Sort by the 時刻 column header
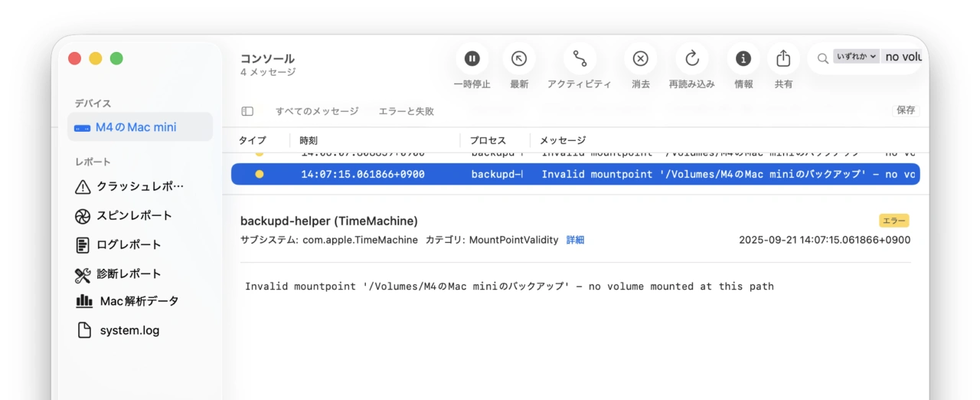The width and height of the screenshot is (980, 400). [309, 140]
